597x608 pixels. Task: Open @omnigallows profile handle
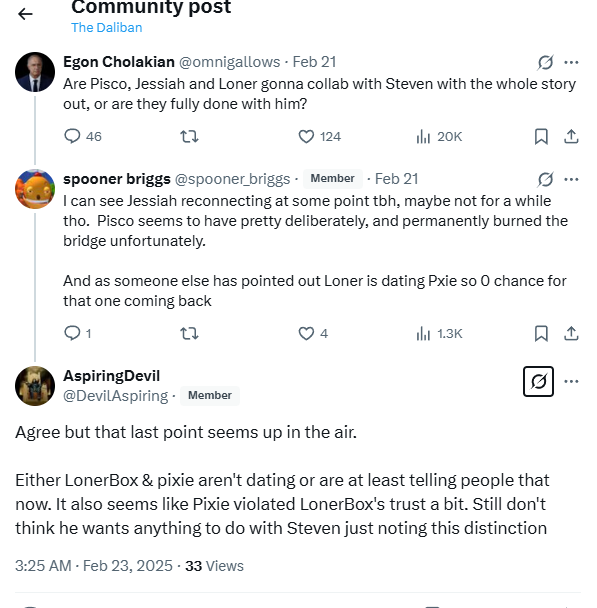pos(229,62)
